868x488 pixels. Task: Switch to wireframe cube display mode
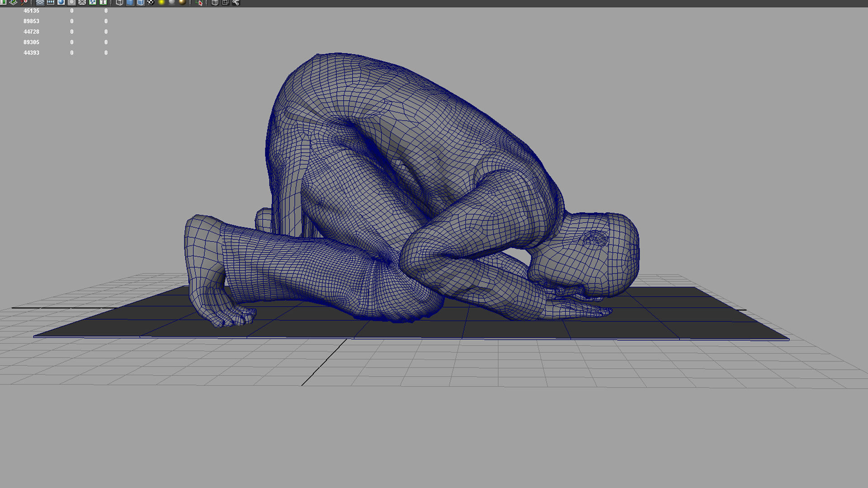tap(119, 2)
